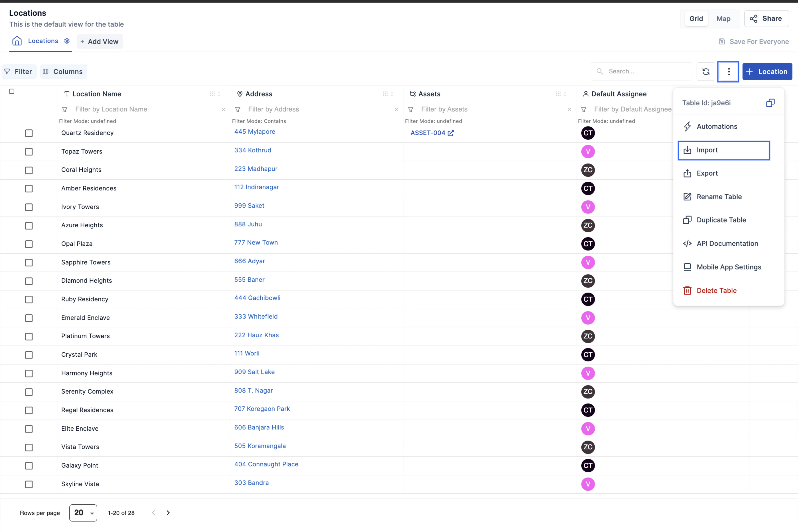
Task: Click the Search input field
Action: [x=647, y=71]
